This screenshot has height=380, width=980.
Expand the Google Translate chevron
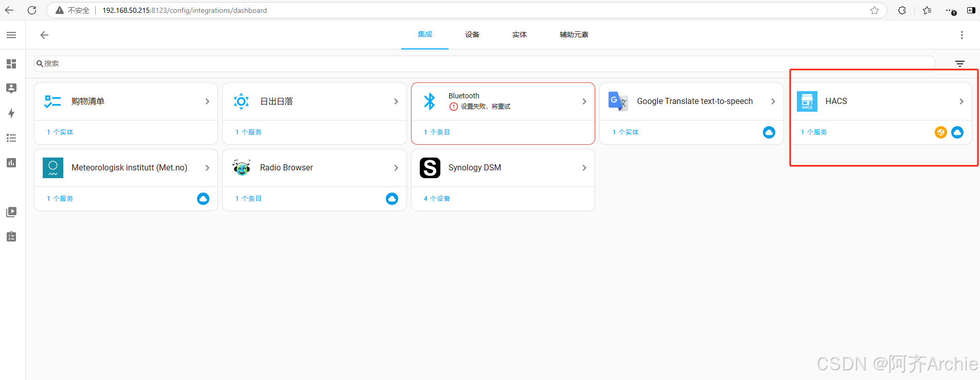click(773, 101)
